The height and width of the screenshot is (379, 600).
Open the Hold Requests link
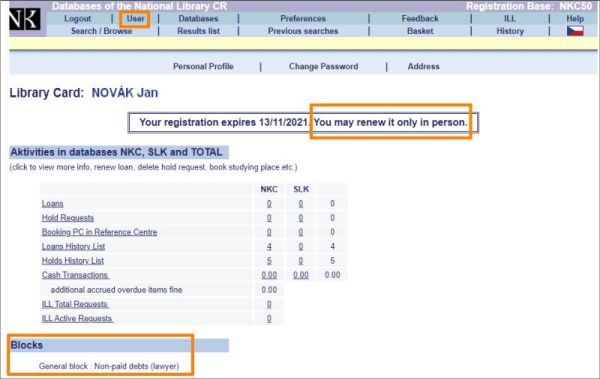[x=68, y=218]
